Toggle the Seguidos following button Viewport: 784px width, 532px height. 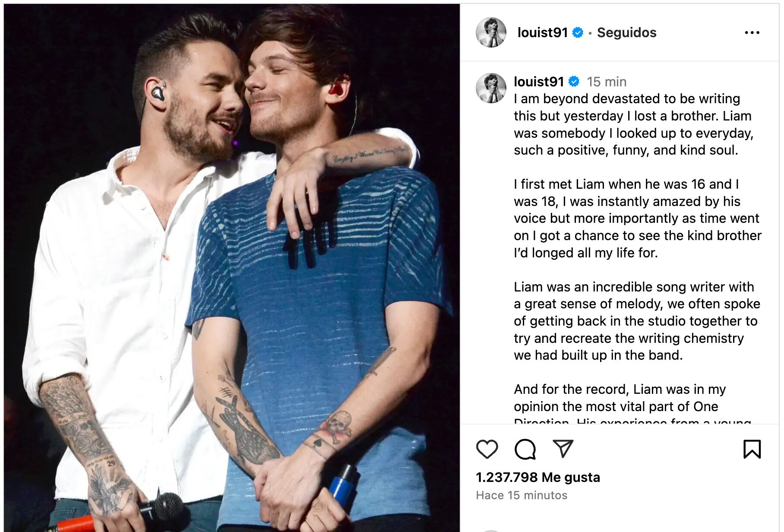(626, 32)
